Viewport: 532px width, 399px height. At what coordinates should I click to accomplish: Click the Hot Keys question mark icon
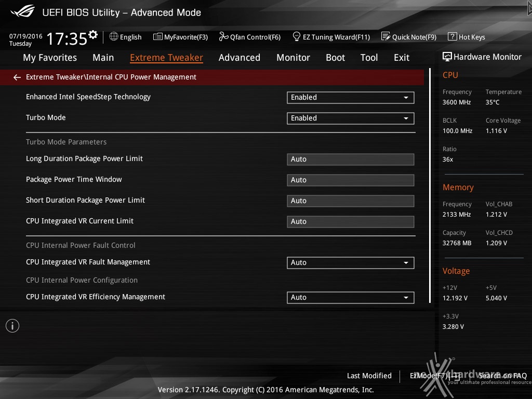(453, 36)
